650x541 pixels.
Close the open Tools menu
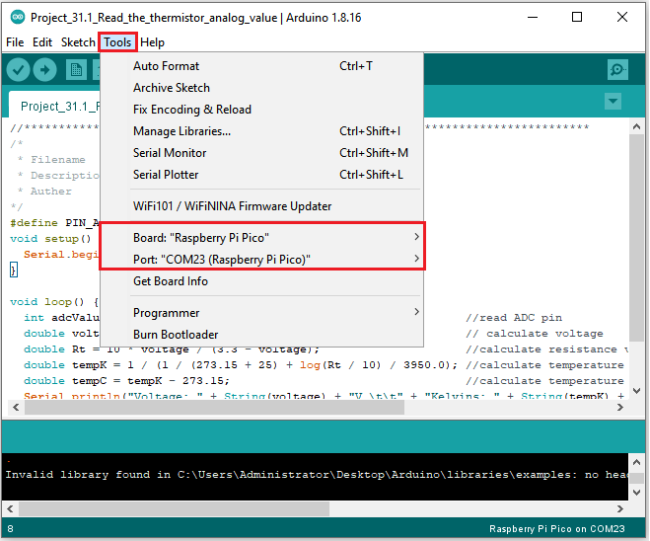click(x=117, y=42)
